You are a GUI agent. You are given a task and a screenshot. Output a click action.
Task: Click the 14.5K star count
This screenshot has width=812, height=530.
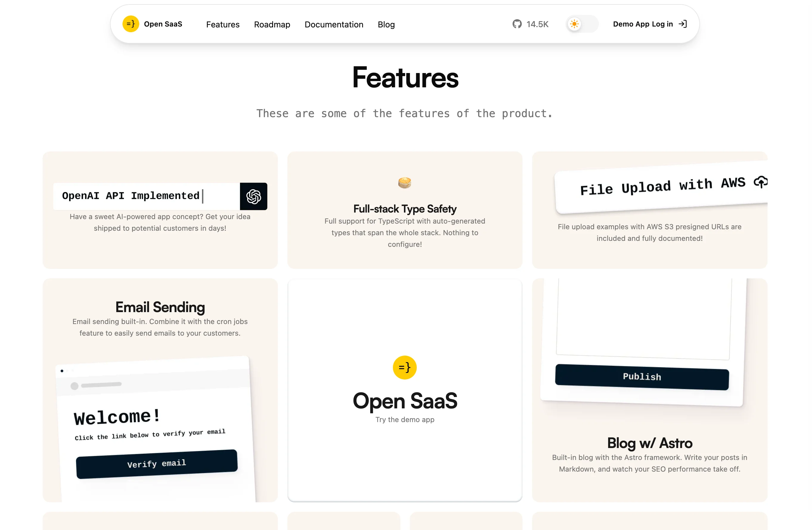(x=537, y=24)
